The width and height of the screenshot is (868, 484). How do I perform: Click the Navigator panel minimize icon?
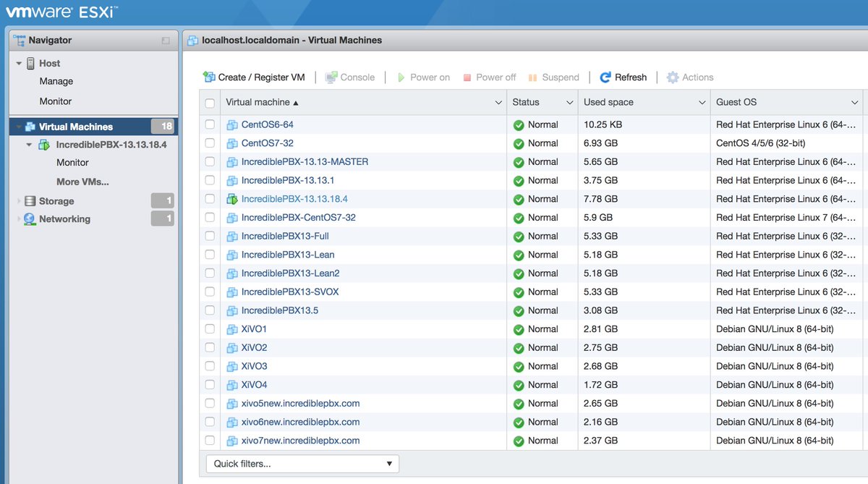166,41
